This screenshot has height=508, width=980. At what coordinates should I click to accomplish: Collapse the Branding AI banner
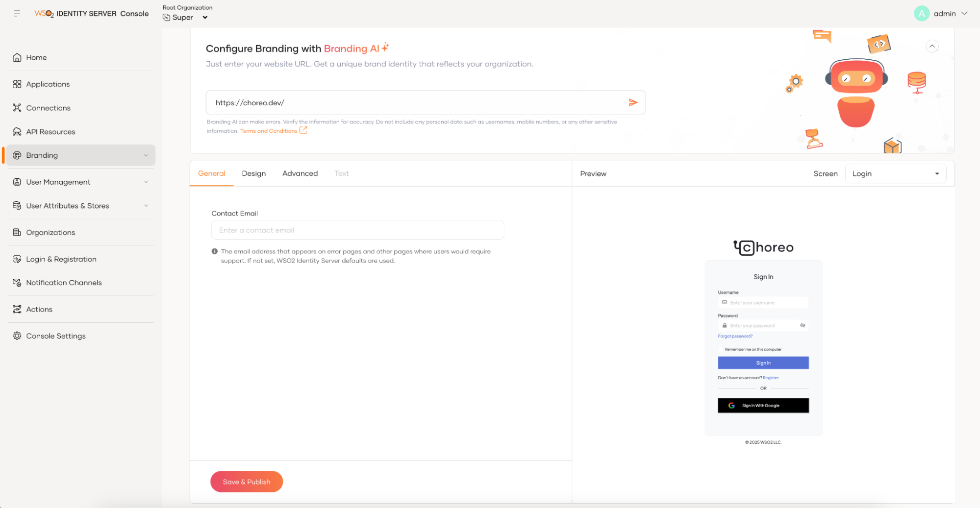tap(932, 46)
